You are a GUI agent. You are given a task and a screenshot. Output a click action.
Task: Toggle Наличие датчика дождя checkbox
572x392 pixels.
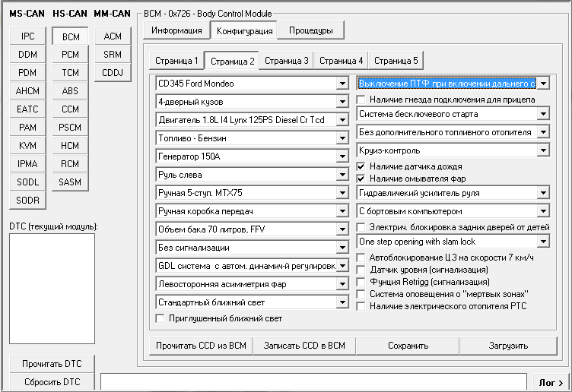(x=362, y=166)
